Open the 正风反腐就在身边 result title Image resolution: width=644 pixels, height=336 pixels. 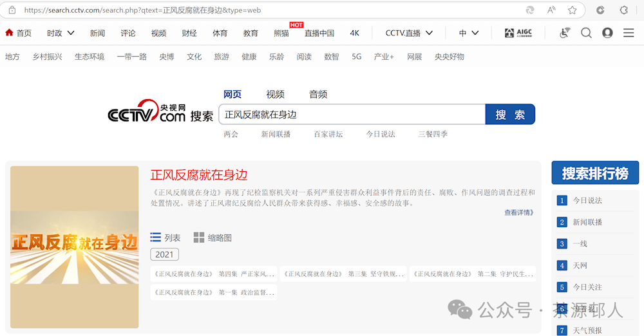199,175
